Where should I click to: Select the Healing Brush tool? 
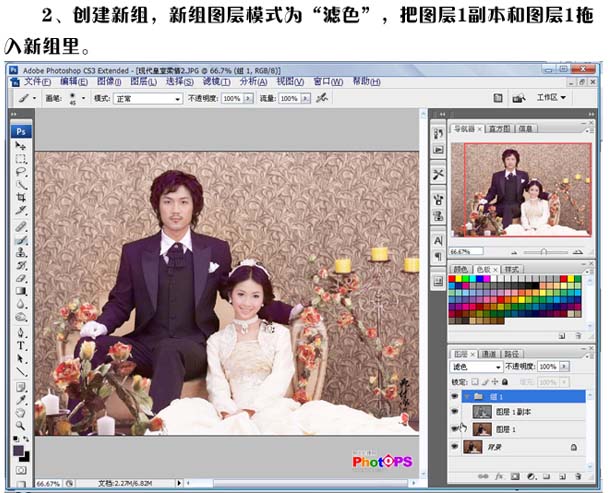click(x=21, y=226)
